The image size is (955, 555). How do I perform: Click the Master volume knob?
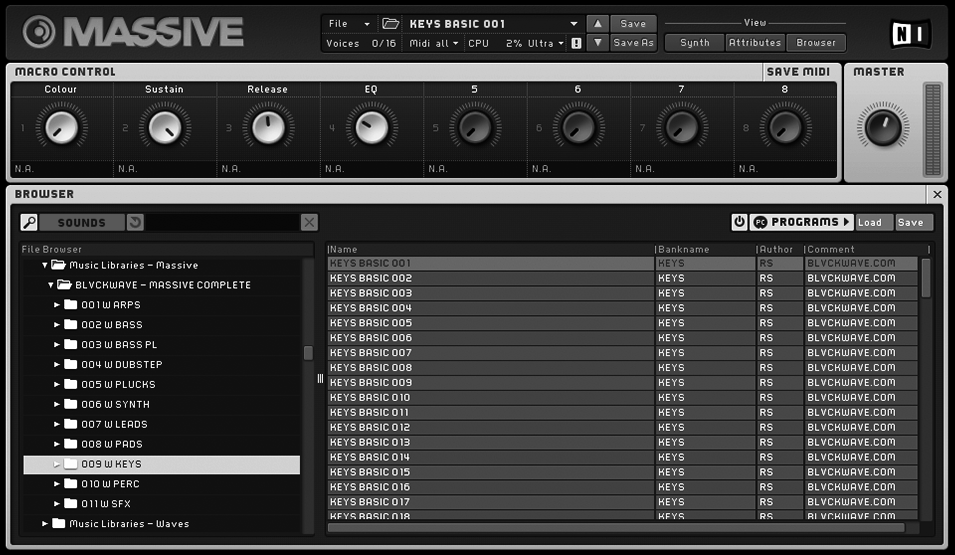pos(882,127)
